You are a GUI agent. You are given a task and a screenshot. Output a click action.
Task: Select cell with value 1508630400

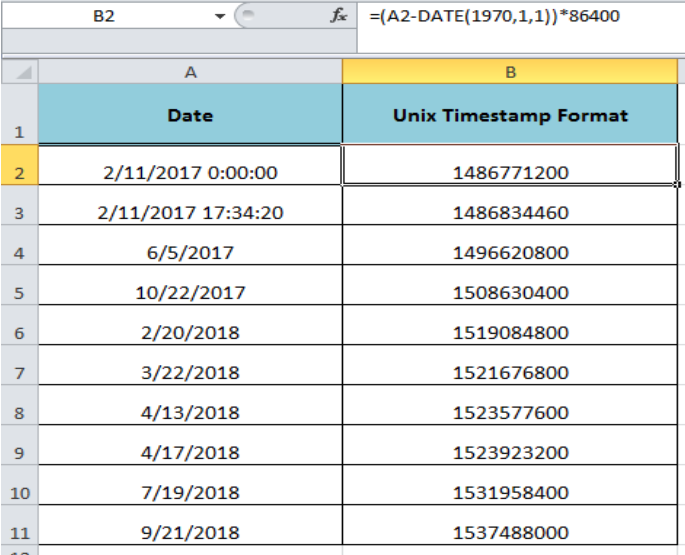point(510,285)
